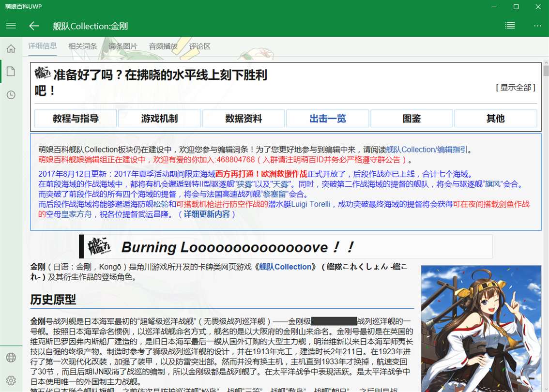Open the Kongo character illustration
The image size is (549, 392).
click(x=481, y=328)
